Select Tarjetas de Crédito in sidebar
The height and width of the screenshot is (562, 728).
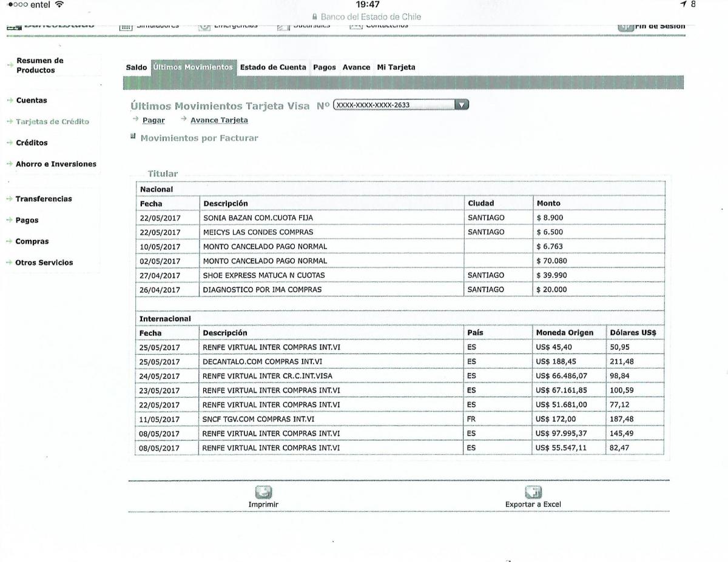coord(53,122)
